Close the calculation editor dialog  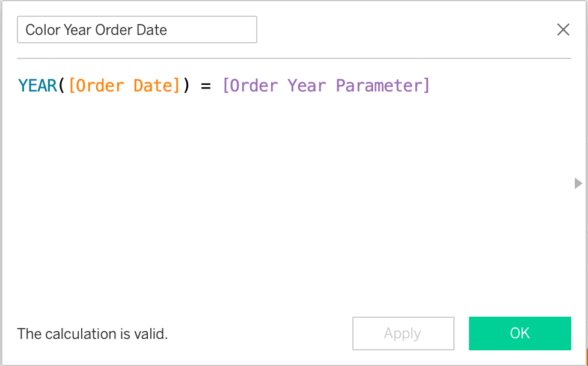563,30
